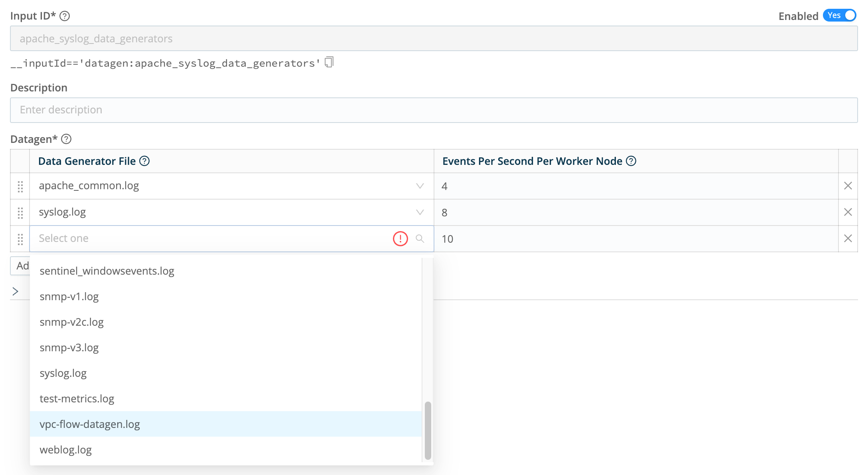Click the search icon in the Select one field
Viewport: 868px width, 475px height.
click(420, 239)
